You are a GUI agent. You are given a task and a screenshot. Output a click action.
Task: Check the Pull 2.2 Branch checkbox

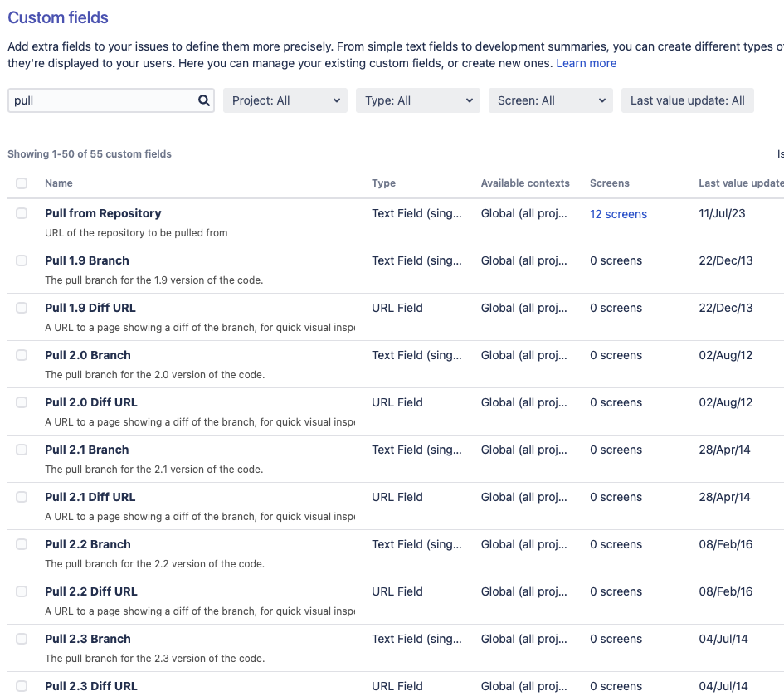coord(22,544)
